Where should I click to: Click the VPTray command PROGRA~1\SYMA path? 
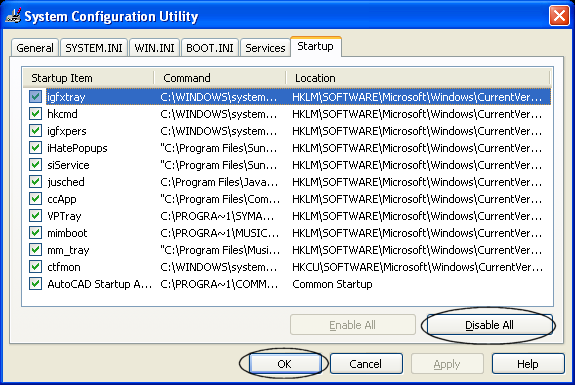[x=217, y=216]
